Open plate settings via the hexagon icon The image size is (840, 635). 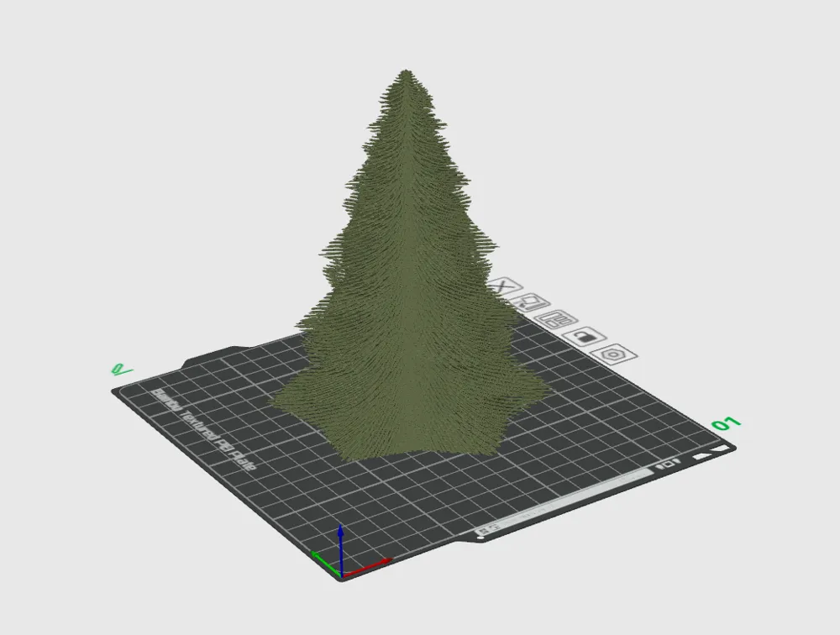[x=614, y=354]
